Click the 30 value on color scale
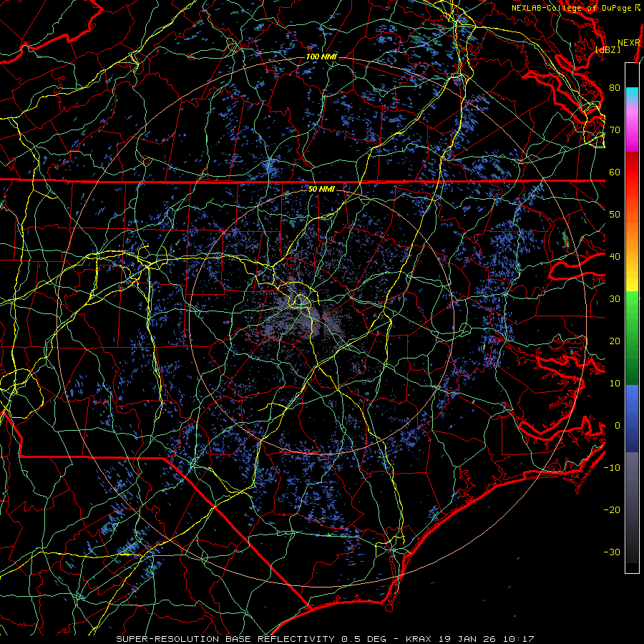The image size is (644, 644). tap(615, 299)
